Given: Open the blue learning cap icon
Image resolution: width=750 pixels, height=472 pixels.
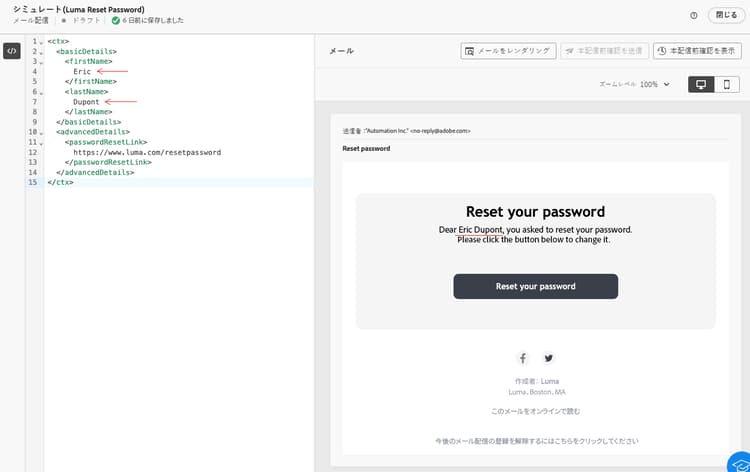Looking at the screenshot, I should [739, 463].
